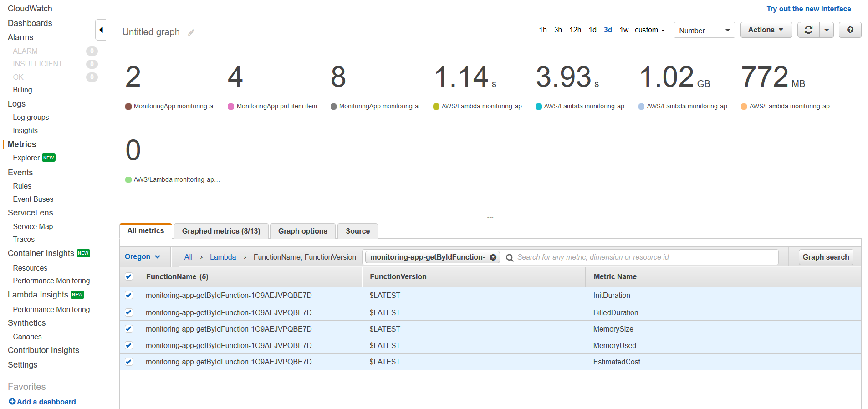This screenshot has height=409, width=868.
Task: Sort by the FunctionVersion column header
Action: [x=398, y=277]
